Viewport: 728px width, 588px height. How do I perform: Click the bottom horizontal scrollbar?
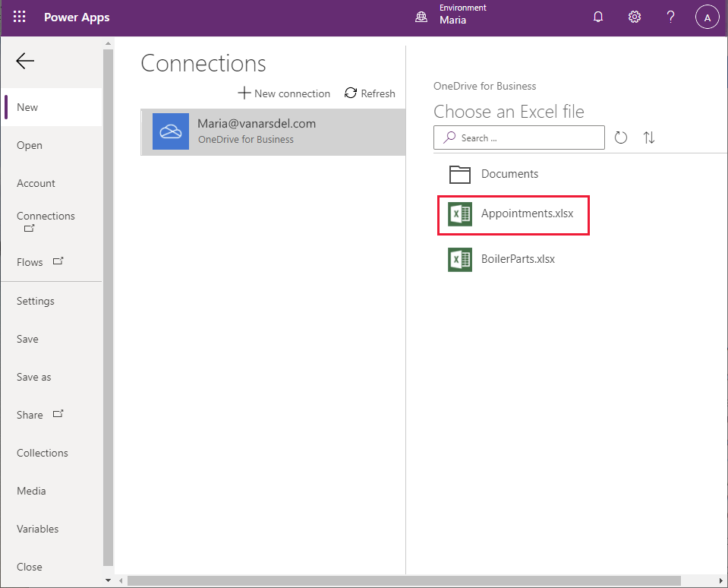click(x=404, y=580)
